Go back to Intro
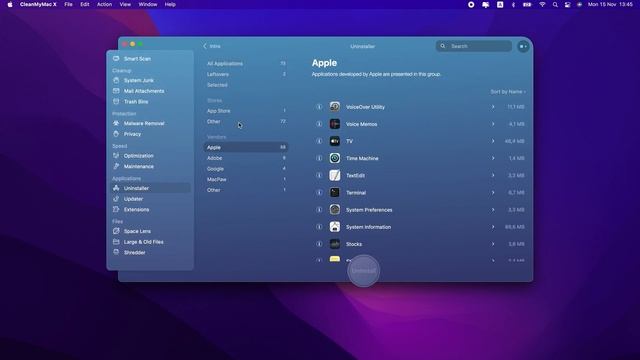 point(212,47)
